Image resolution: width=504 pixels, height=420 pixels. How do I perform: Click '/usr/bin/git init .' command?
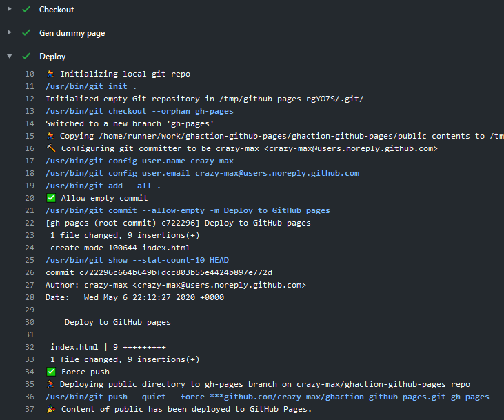pyautogui.click(x=91, y=86)
